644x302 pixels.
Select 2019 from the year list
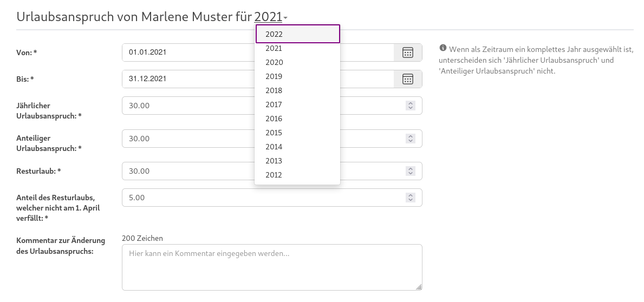(297, 76)
